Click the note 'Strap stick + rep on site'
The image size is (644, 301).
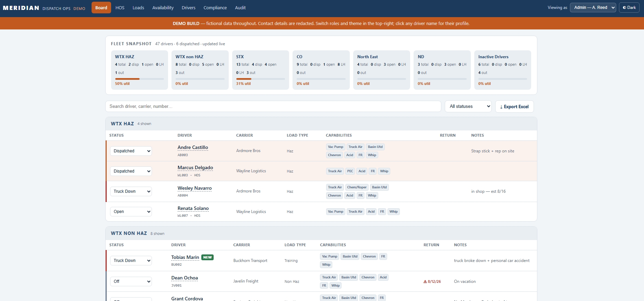492,151
